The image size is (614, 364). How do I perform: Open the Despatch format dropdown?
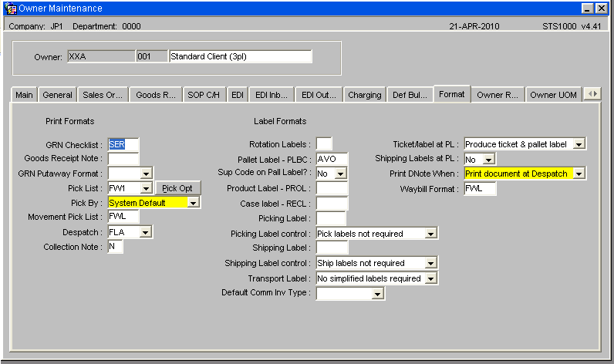point(145,232)
